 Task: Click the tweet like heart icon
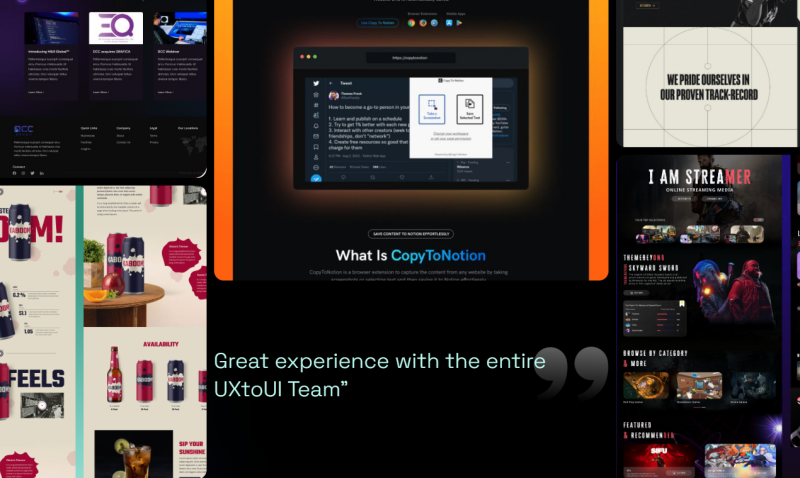402,177
